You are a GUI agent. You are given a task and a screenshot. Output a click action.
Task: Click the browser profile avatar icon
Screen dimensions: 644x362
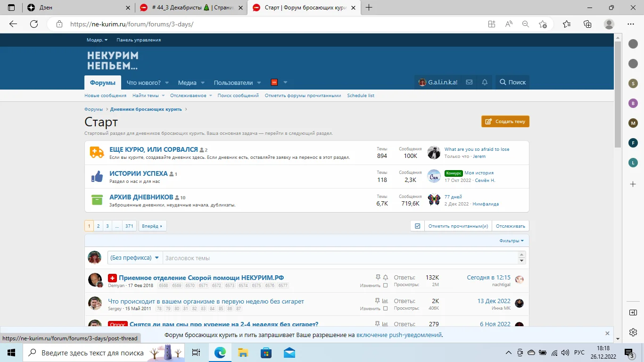pos(609,24)
